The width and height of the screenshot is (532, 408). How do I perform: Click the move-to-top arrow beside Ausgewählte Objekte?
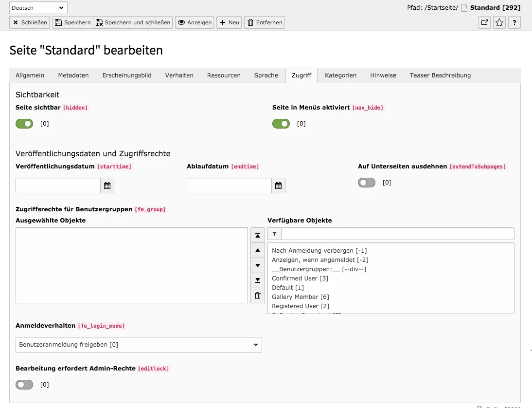[257, 235]
